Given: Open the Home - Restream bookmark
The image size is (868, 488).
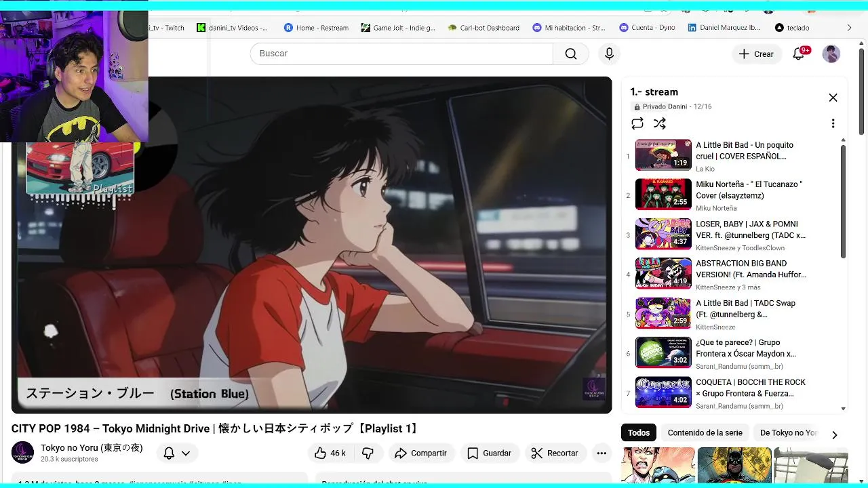Looking at the screenshot, I should pos(316,28).
